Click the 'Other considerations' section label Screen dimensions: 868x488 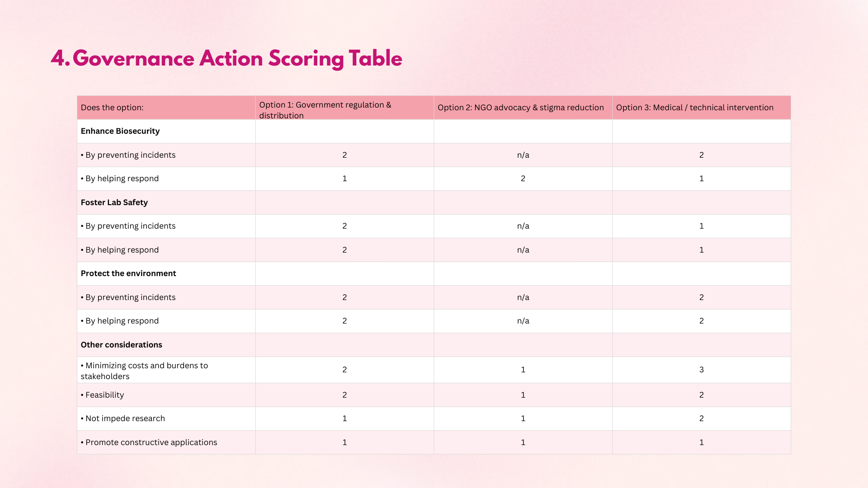[122, 345]
